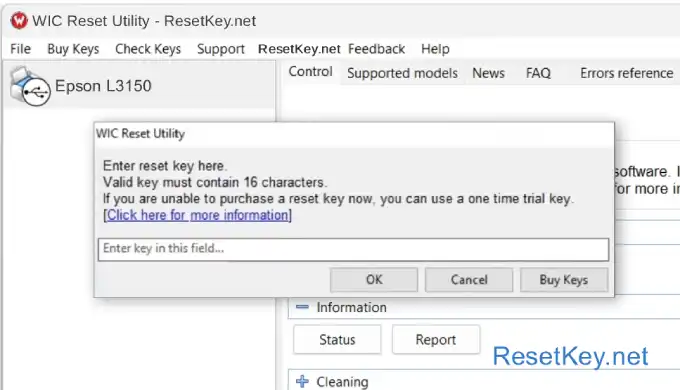Switch to the News tab
This screenshot has height=390, width=680.
488,73
